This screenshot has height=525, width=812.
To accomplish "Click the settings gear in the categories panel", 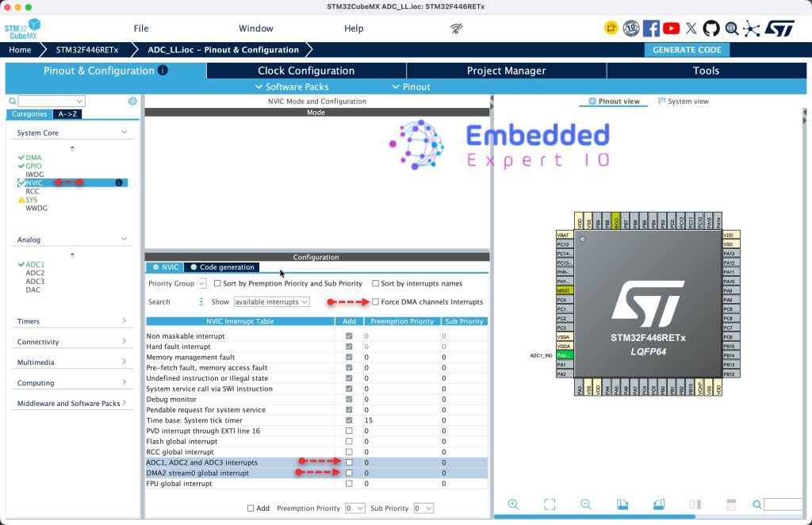I will pos(132,101).
